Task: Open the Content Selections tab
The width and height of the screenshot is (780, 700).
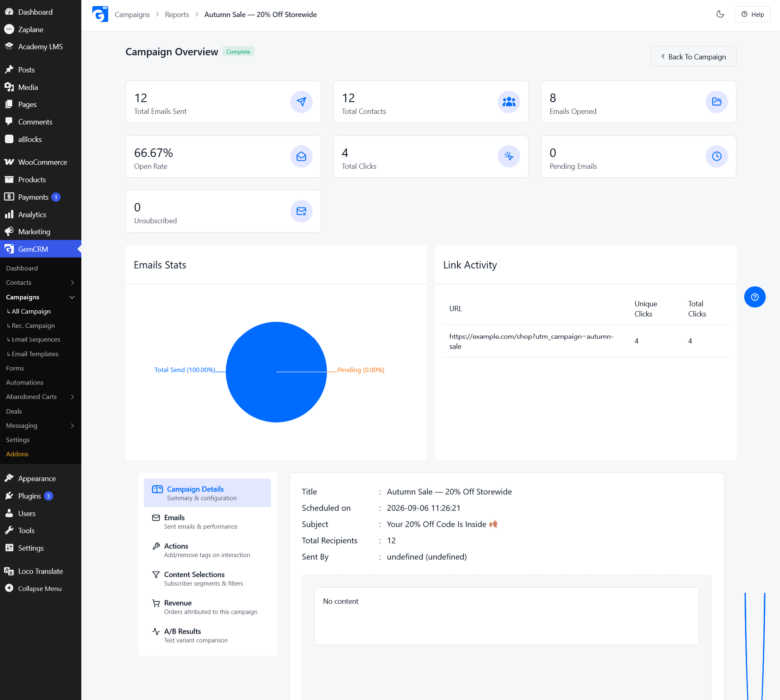Action: 207,578
